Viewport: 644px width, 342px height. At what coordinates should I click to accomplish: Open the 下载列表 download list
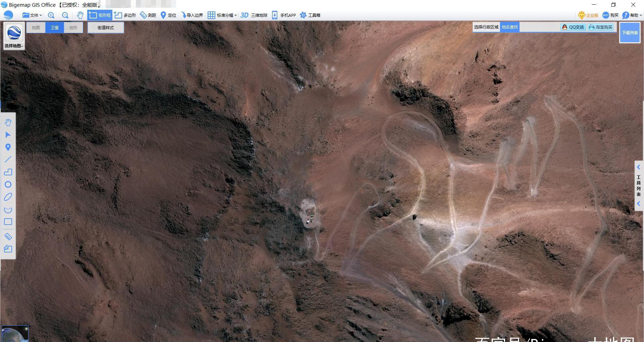(x=630, y=33)
